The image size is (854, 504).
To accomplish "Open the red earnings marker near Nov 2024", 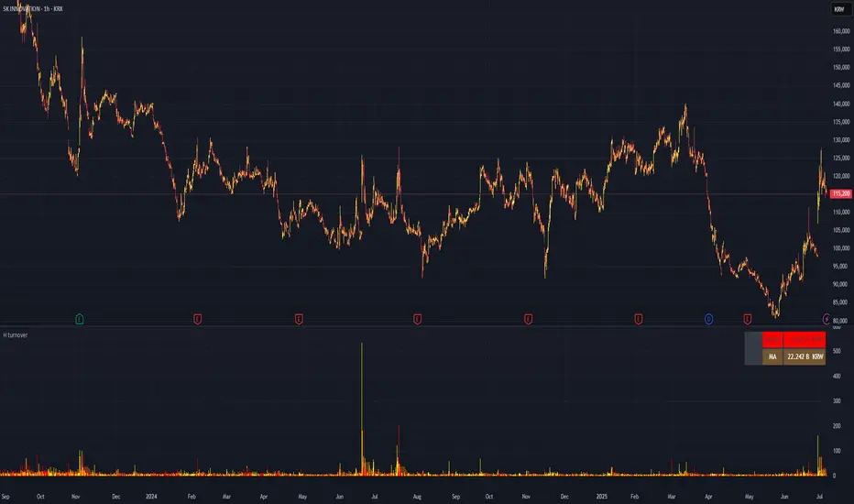I will click(x=529, y=319).
